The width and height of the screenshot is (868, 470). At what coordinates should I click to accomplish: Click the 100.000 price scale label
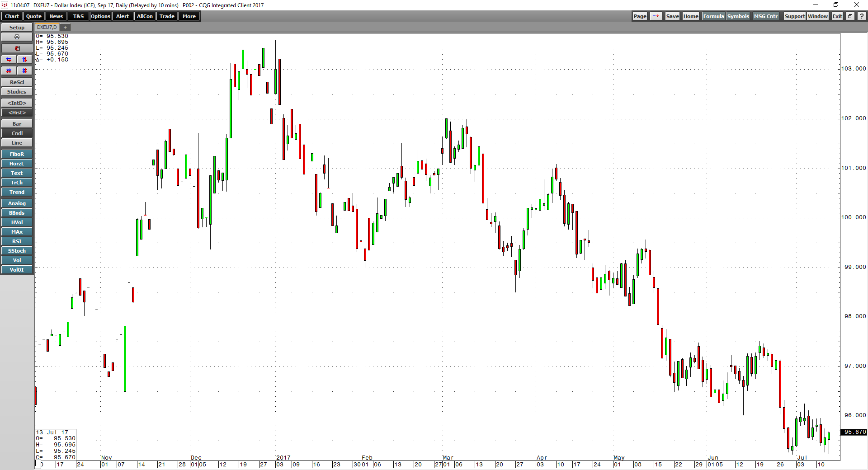point(854,217)
